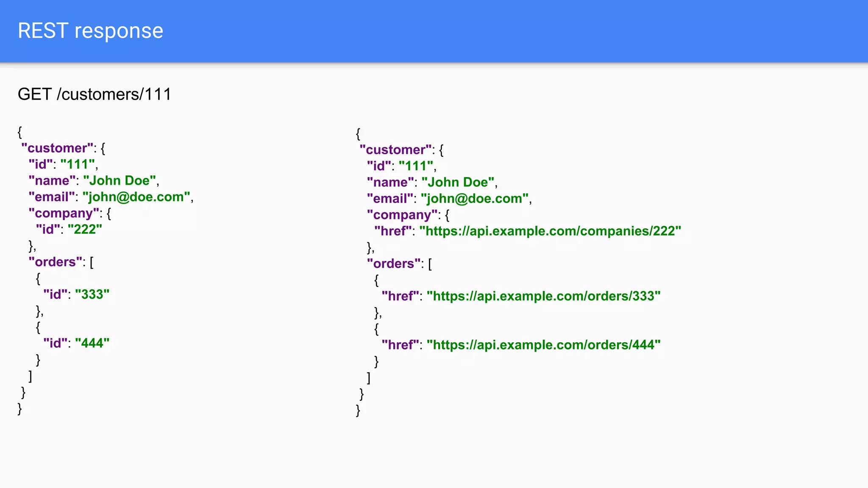Click the orders/333 href URL

click(543, 296)
